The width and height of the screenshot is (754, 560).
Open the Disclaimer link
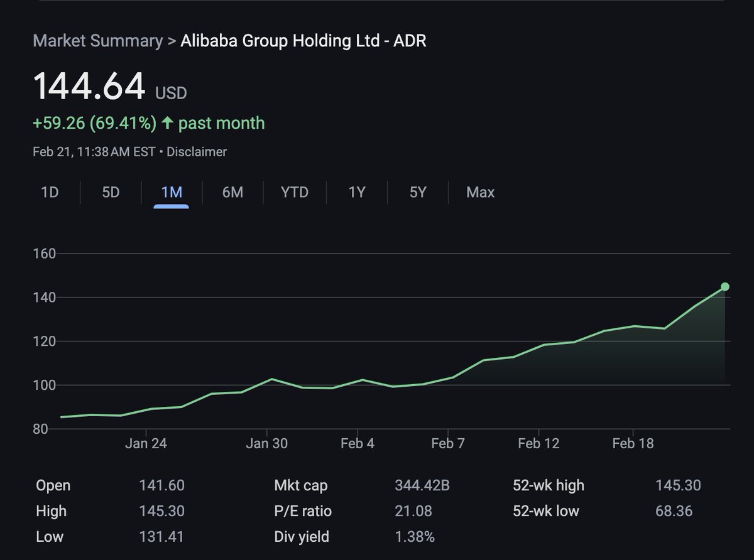[197, 152]
